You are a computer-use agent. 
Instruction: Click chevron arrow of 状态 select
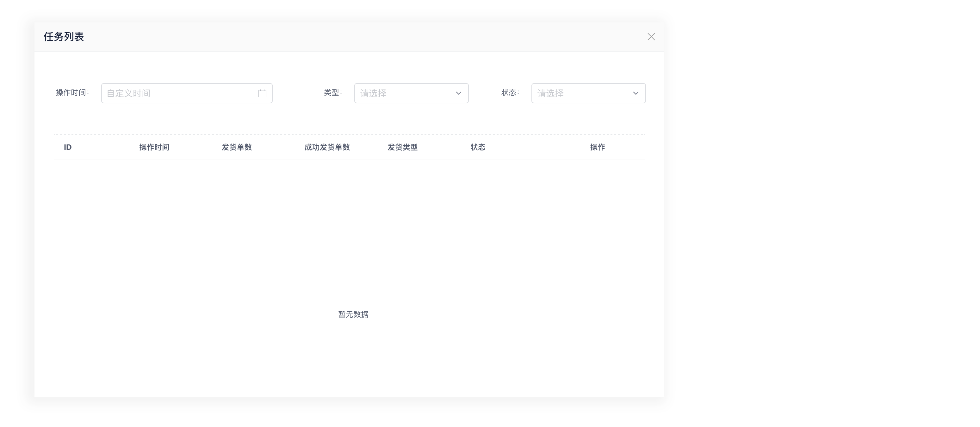(x=635, y=93)
